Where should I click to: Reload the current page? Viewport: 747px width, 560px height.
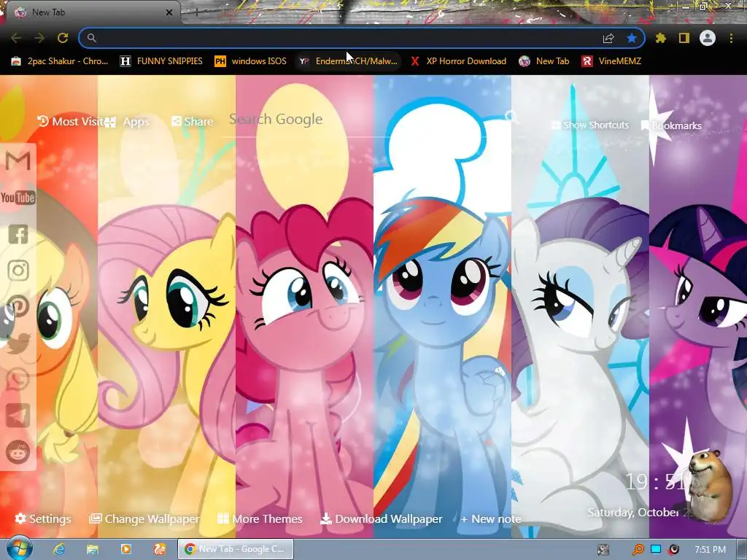[63, 38]
